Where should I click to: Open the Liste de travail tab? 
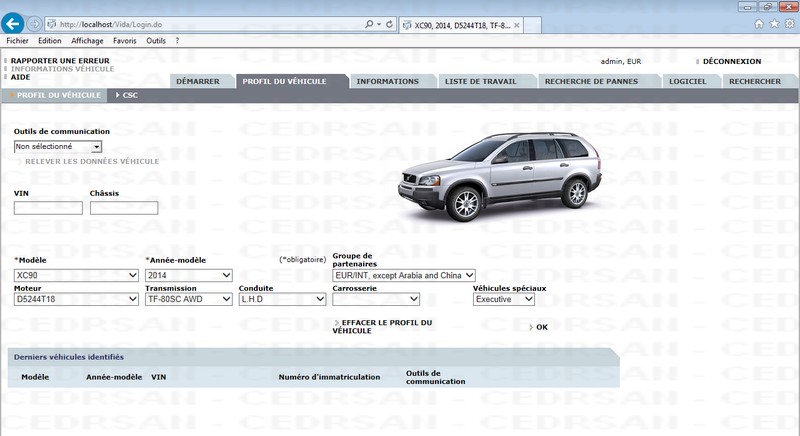pos(474,81)
